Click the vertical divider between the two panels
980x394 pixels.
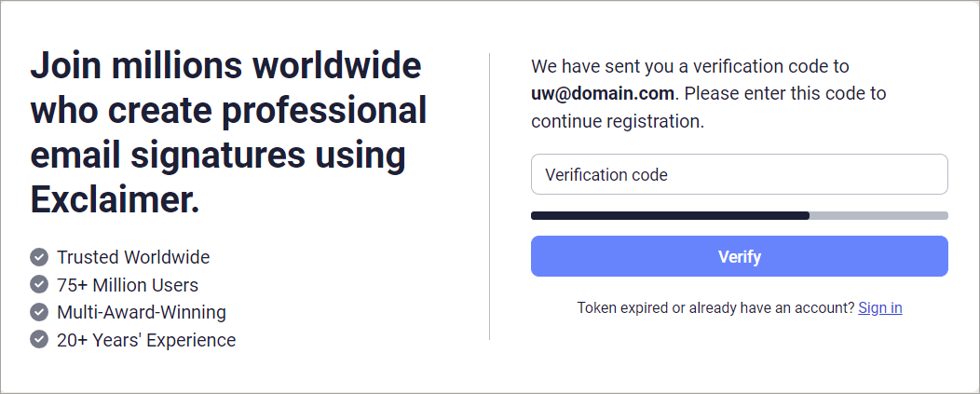coord(490,196)
